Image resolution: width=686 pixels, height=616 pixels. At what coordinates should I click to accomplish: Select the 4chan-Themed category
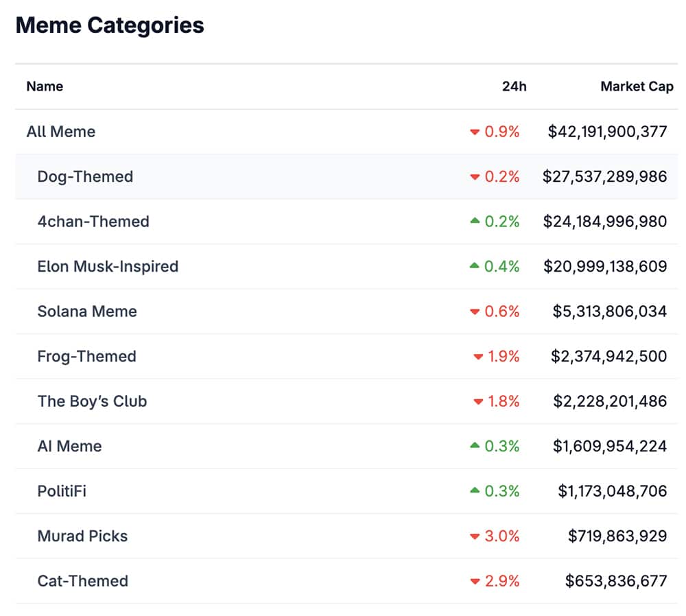93,222
